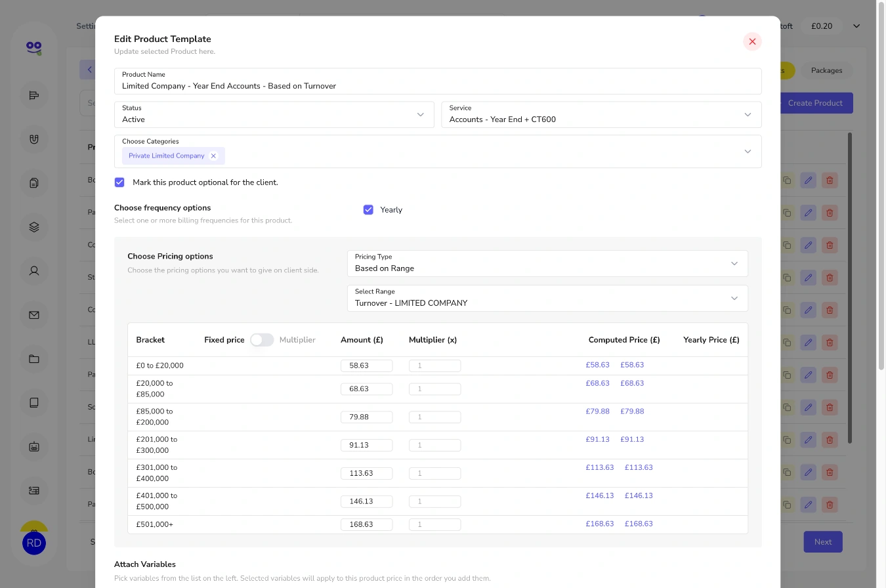Viewport: 886px width, 588px height.
Task: Open the stacked layers icon in sidebar
Action: pos(34,227)
